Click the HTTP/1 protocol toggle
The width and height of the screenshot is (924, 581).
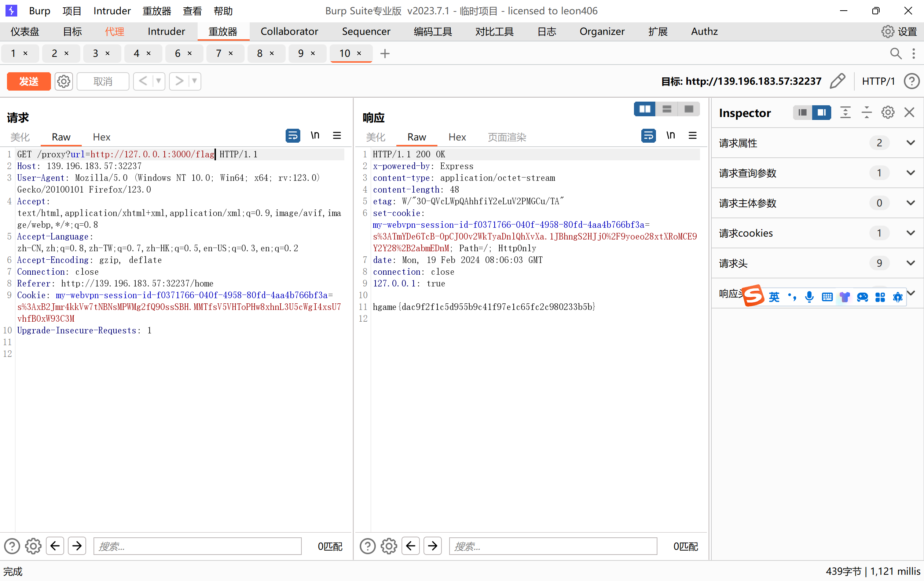point(878,81)
